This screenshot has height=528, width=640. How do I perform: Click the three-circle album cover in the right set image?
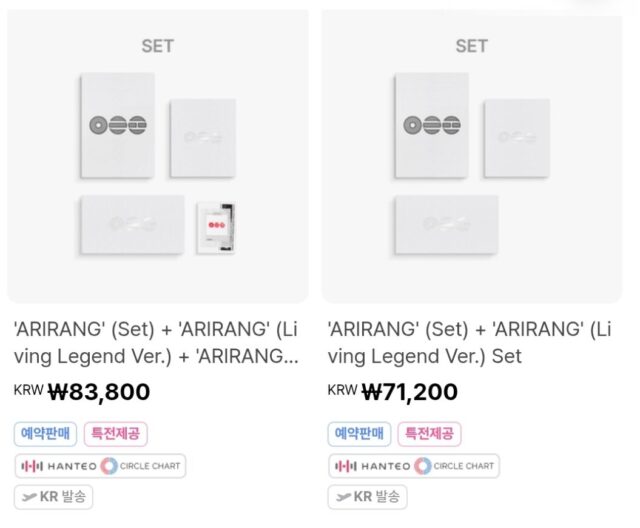click(431, 125)
